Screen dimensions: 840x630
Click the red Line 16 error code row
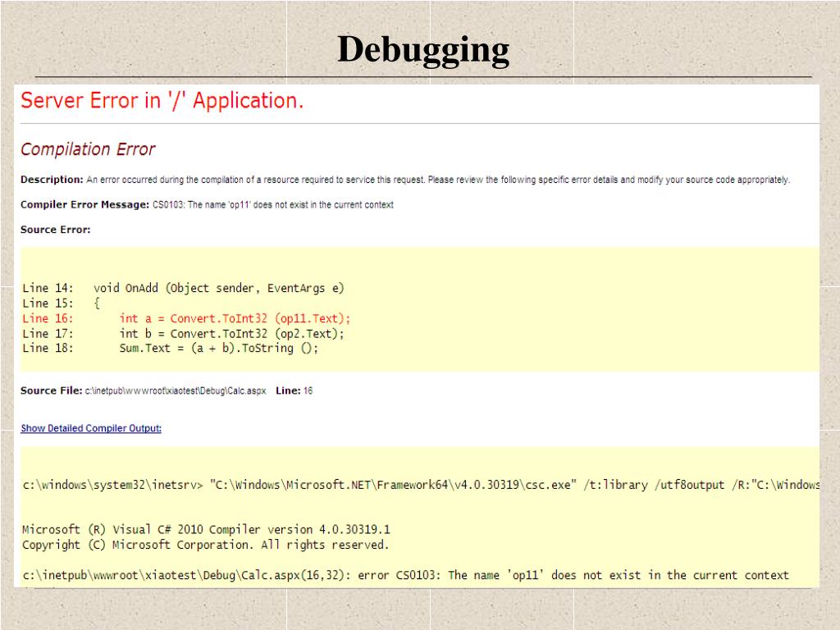tap(186, 319)
